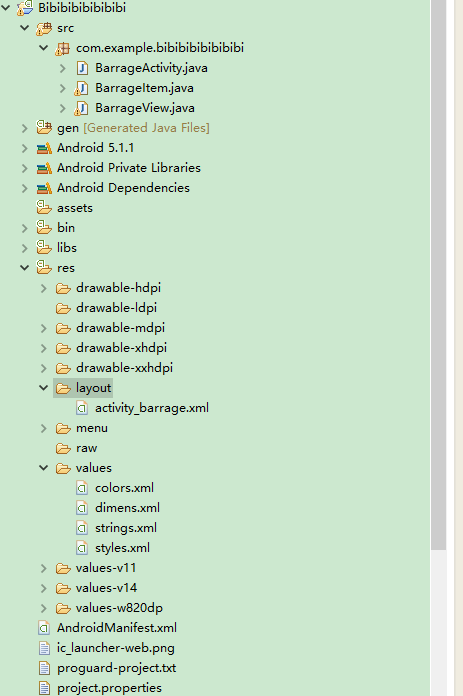Click the styles.xml file icon
This screenshot has height=696, width=463.
(x=82, y=548)
